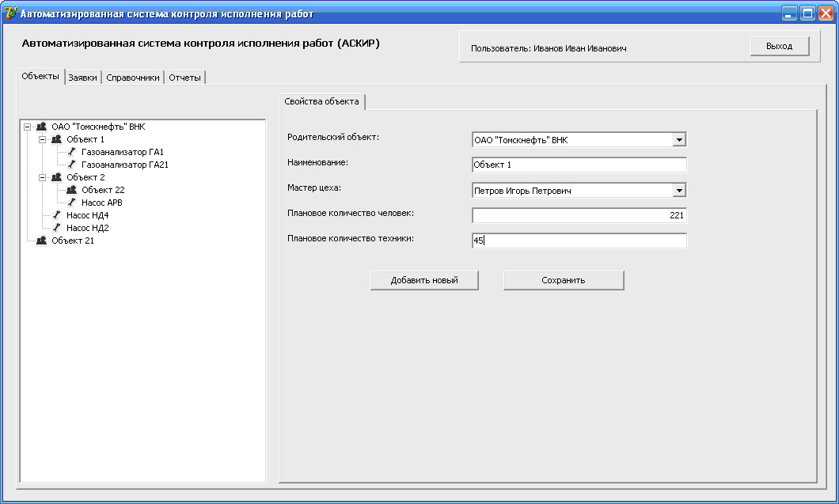Click wrench icon of Насос НД4
The height and width of the screenshot is (504, 839).
56,215
